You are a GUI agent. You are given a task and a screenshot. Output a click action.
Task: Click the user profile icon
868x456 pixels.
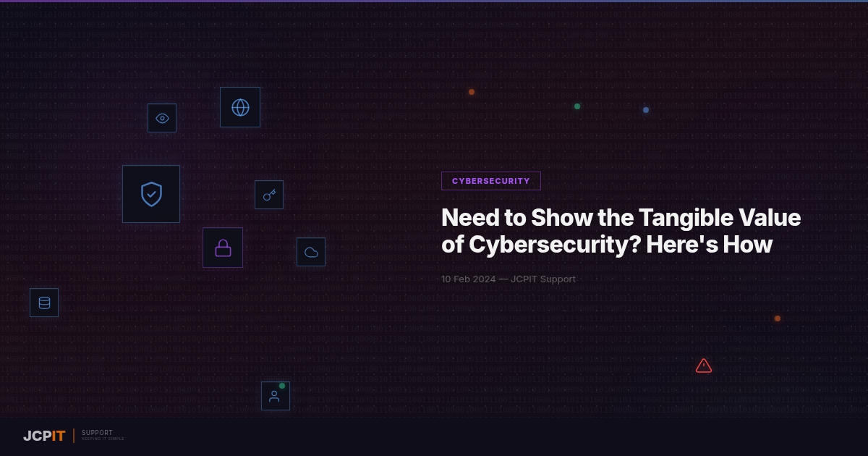coord(274,397)
